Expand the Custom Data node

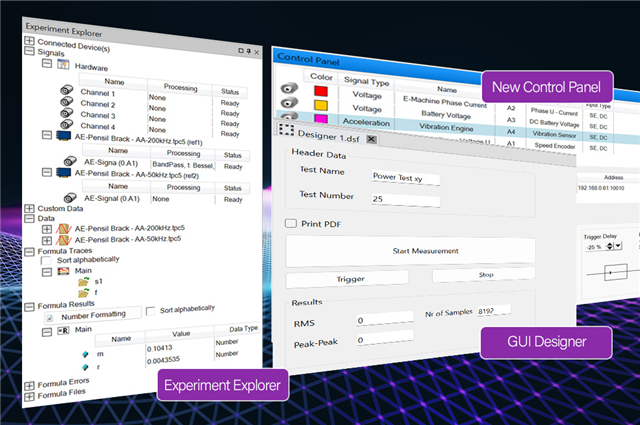click(29, 207)
